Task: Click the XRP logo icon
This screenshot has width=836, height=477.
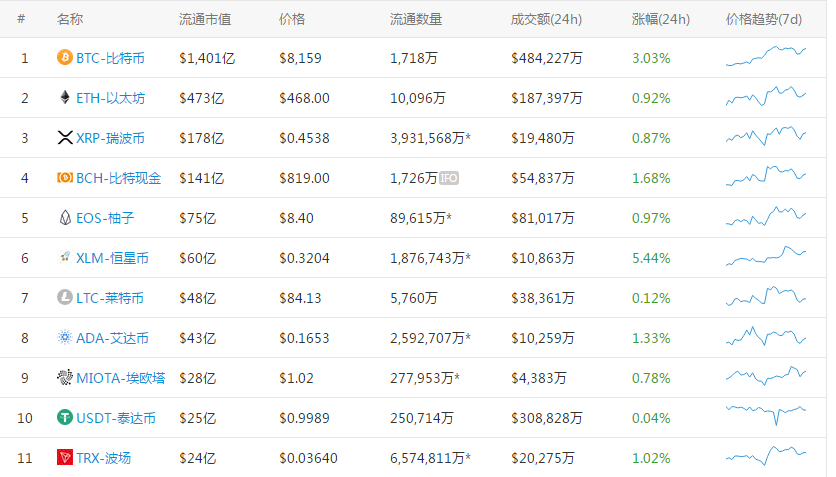Action: pos(65,138)
